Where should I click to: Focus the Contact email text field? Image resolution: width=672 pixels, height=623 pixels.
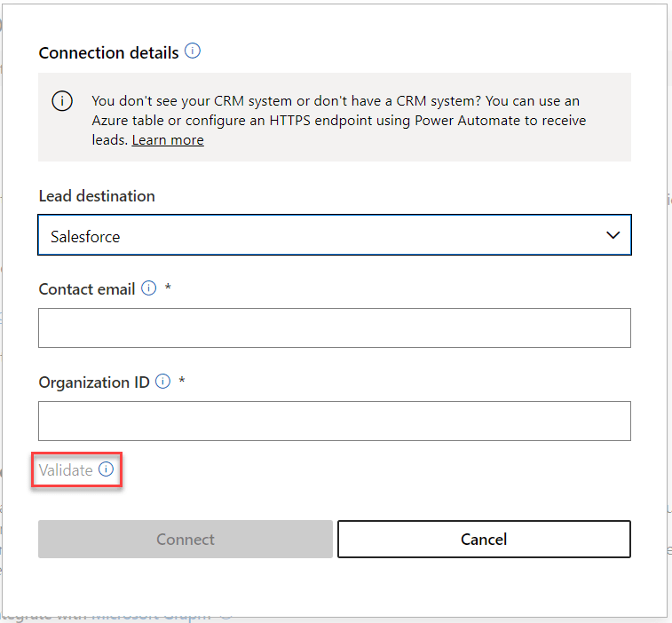tap(334, 328)
